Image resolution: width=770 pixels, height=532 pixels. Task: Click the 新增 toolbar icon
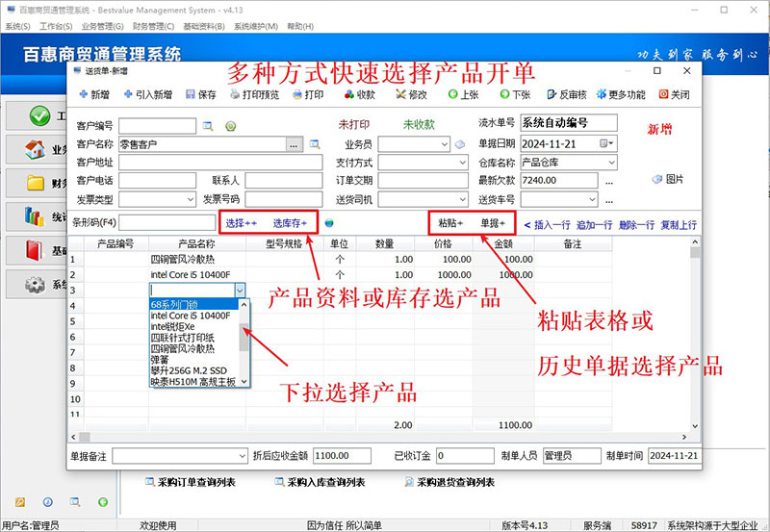84,94
